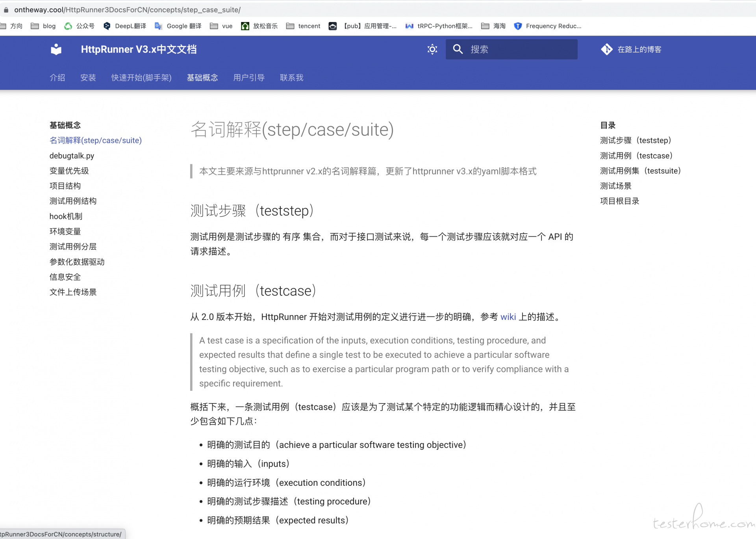Image resolution: width=756 pixels, height=539 pixels.
Task: Open the wiki hyperlink in testcase paragraph
Action: [508, 317]
